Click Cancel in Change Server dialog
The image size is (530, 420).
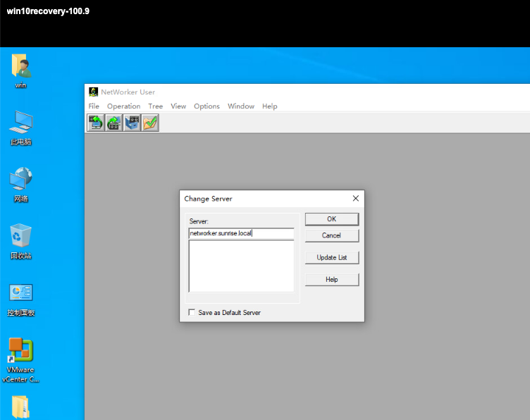[x=331, y=235]
